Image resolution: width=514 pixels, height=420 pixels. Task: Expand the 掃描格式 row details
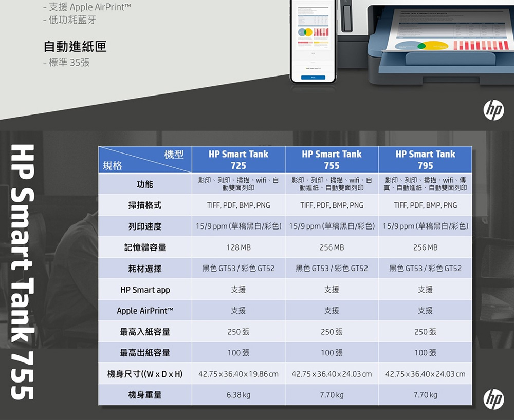pyautogui.click(x=145, y=205)
